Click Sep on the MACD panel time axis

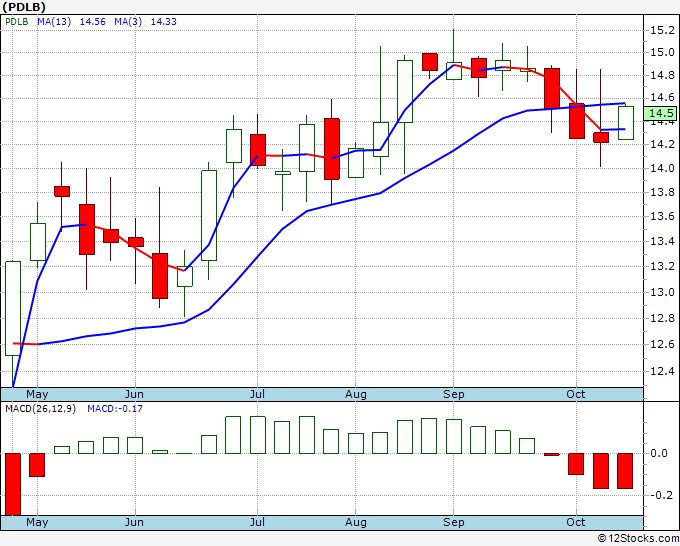[454, 522]
